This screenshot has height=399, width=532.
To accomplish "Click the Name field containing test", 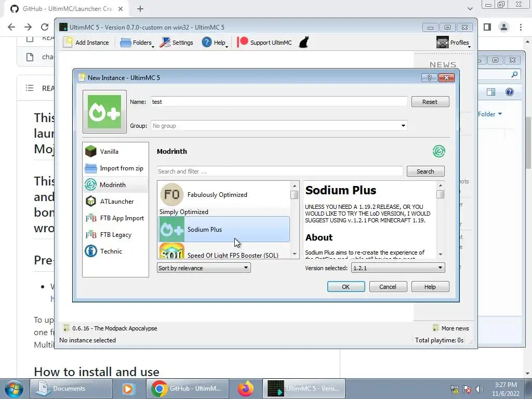I will pos(279,102).
